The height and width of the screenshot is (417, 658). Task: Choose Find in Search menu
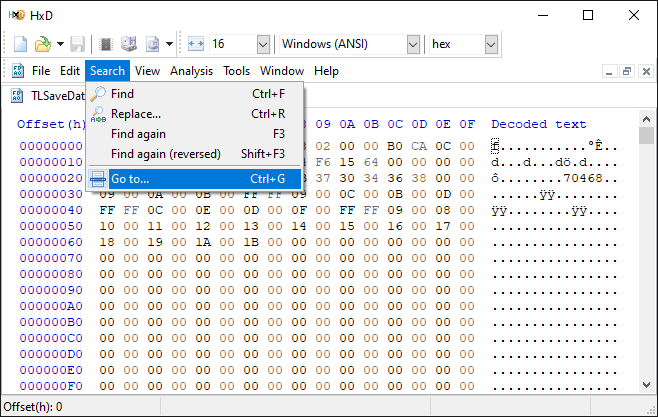coord(195,94)
